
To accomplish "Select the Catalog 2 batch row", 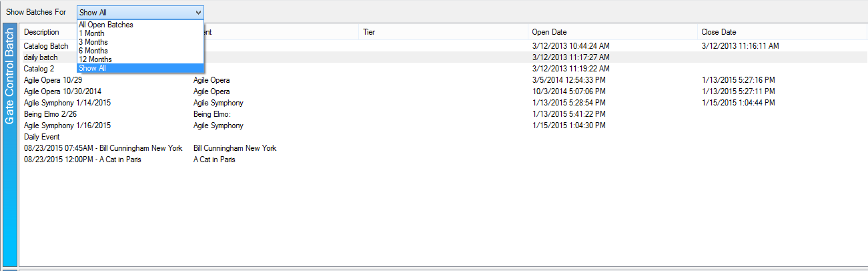I will 39,69.
